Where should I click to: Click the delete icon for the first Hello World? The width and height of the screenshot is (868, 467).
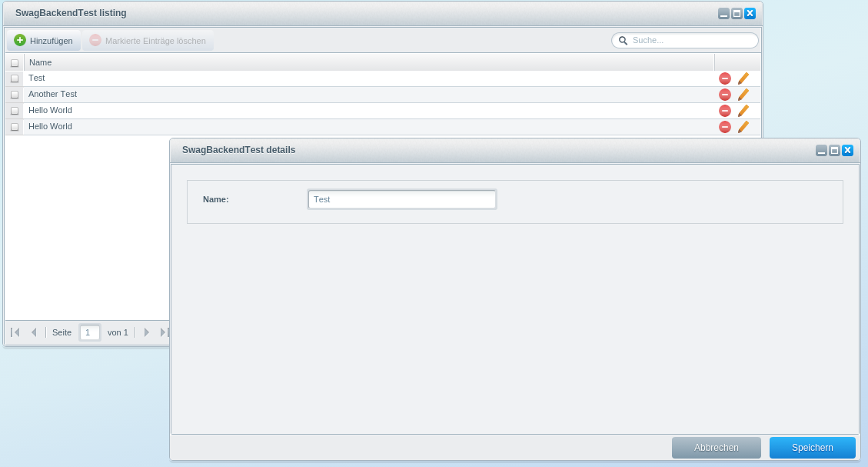click(725, 110)
